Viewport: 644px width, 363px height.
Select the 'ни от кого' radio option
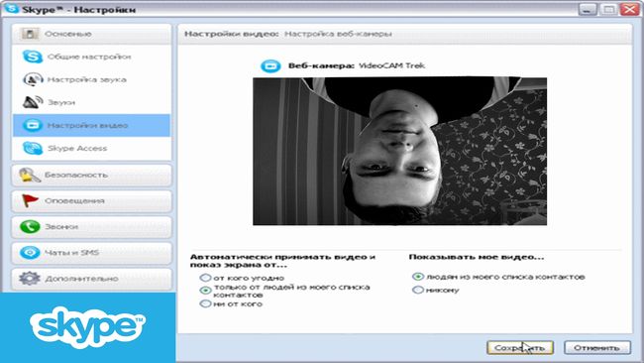click(x=205, y=303)
